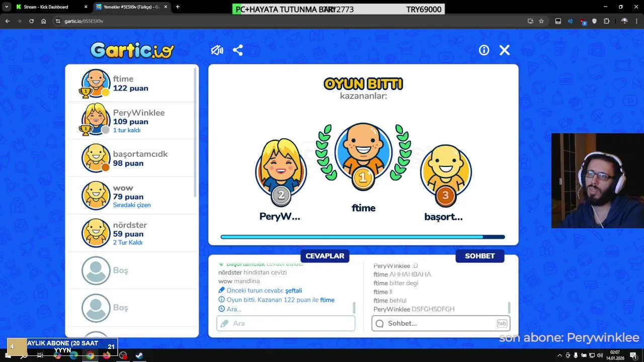This screenshot has height=362, width=644.
Task: Open Microsoft Edge from the taskbar
Action: (x=74, y=355)
